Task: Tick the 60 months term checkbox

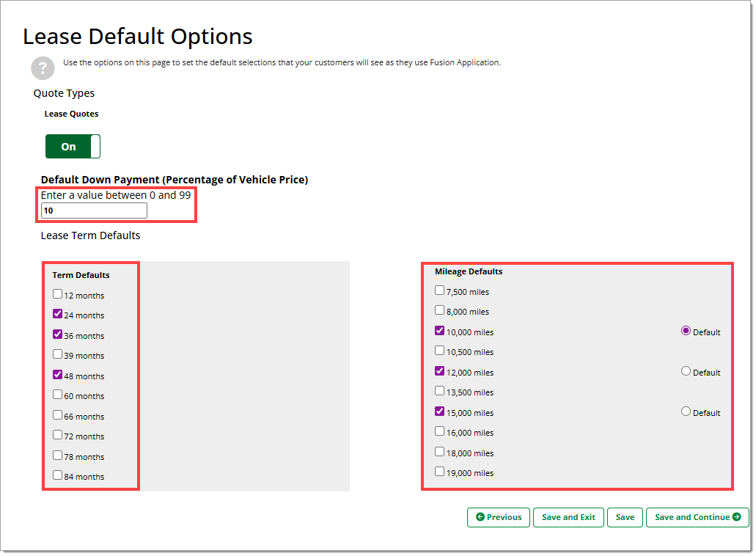Action: tap(58, 395)
